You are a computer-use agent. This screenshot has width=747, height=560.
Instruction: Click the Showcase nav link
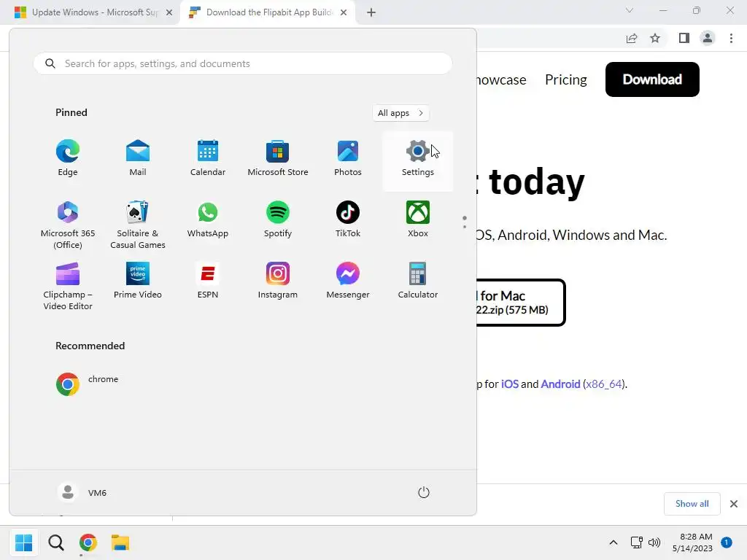[x=502, y=79]
